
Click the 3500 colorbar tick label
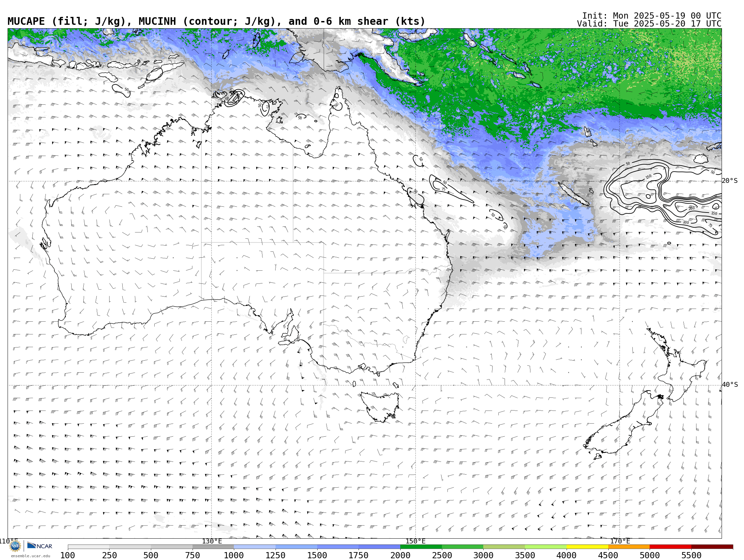coord(525,556)
